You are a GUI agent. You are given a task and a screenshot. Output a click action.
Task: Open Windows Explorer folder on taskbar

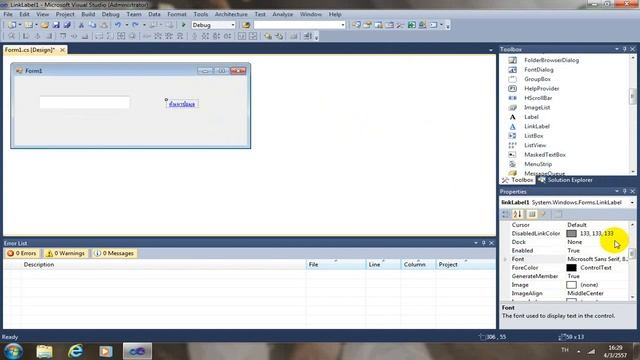[44, 351]
